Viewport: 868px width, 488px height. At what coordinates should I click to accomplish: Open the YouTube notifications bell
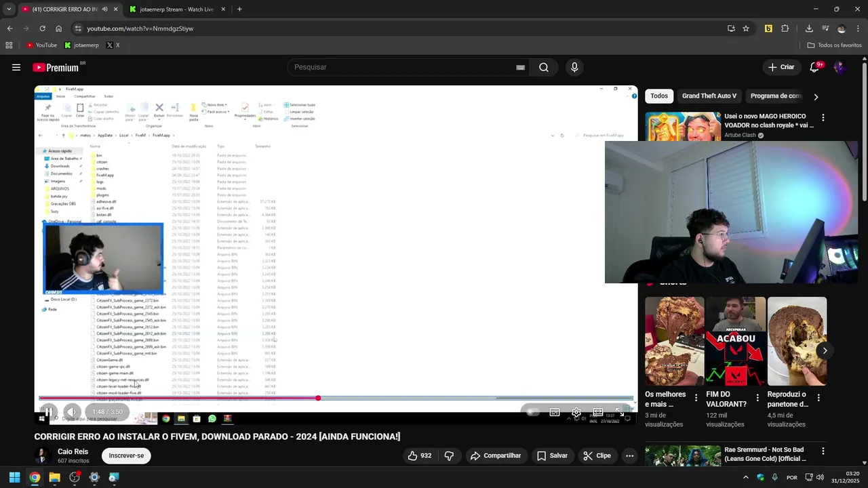(x=814, y=67)
